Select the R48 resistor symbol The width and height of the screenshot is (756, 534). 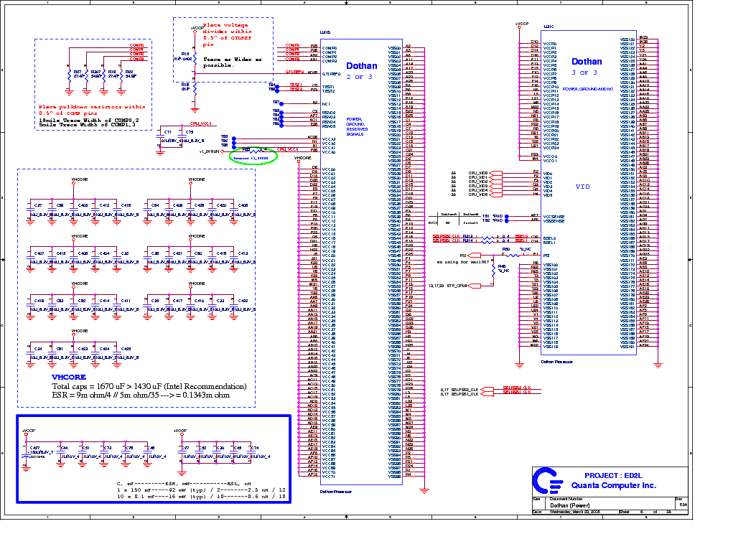(493, 270)
